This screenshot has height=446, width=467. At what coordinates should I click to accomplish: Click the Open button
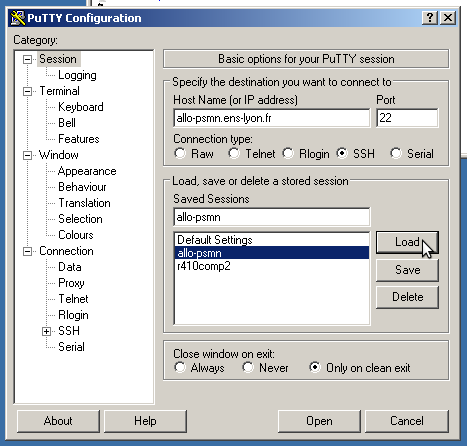tap(319, 421)
